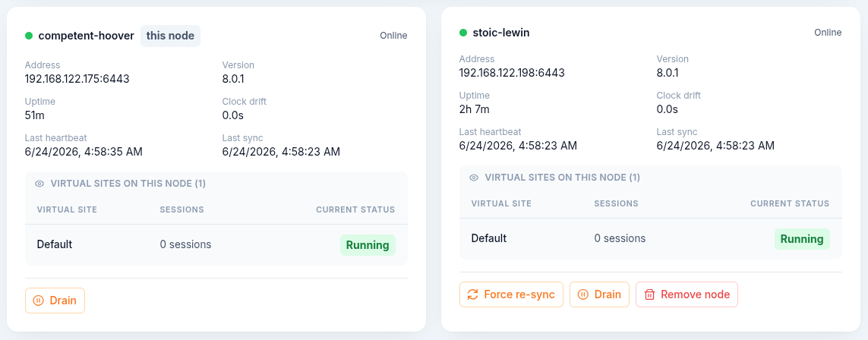Force re-sync the stoic-lewin node
Viewport: 868px width, 340px height.
(511, 294)
